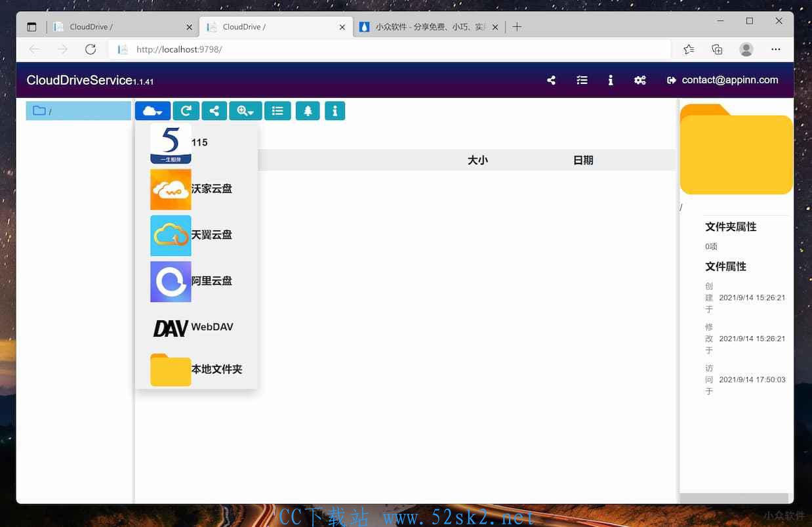Click the info button in the file toolbar
Viewport: 812px width, 527px height.
[335, 111]
